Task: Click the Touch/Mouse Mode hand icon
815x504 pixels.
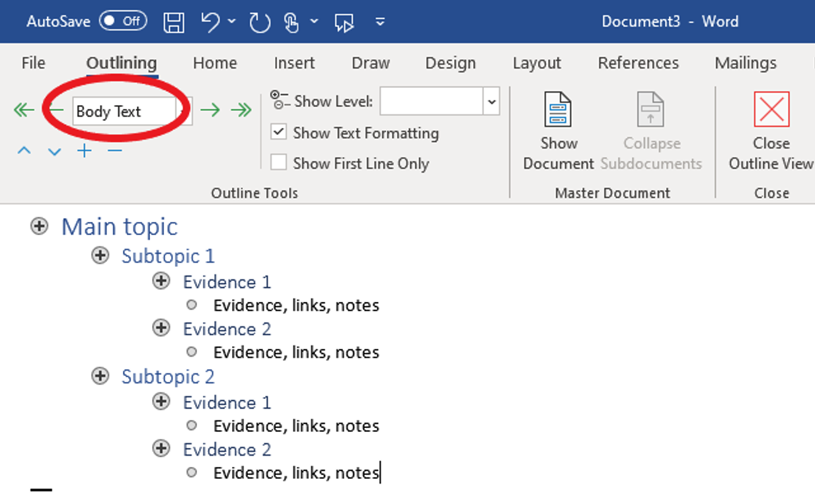Action: (x=291, y=22)
